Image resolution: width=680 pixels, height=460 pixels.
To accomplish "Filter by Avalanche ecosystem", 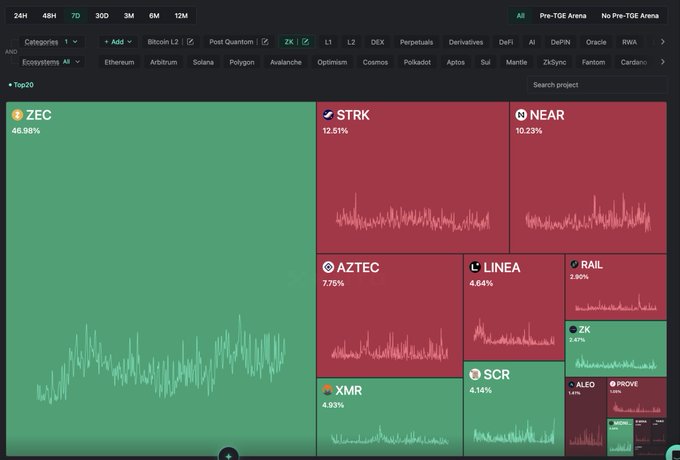I will (286, 62).
